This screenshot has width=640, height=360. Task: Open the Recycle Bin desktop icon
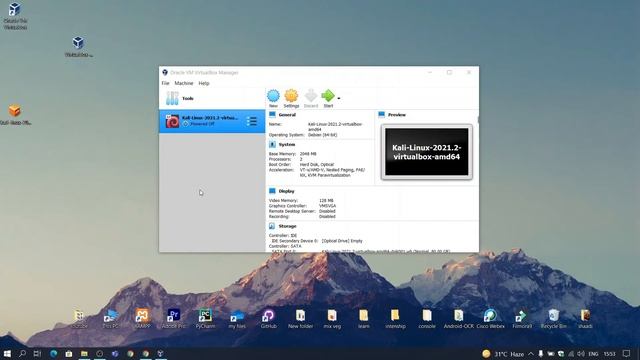pos(553,318)
